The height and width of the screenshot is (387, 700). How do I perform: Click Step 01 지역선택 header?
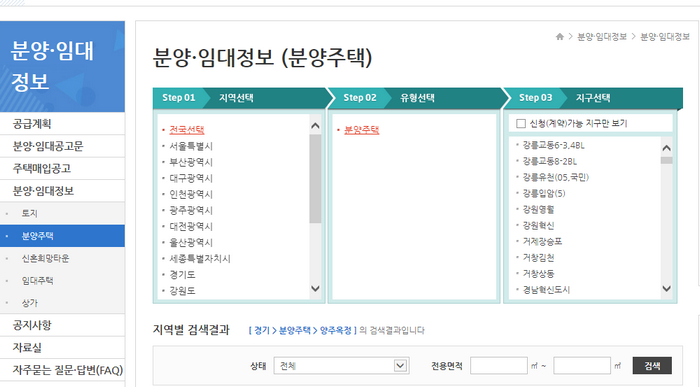(x=241, y=98)
